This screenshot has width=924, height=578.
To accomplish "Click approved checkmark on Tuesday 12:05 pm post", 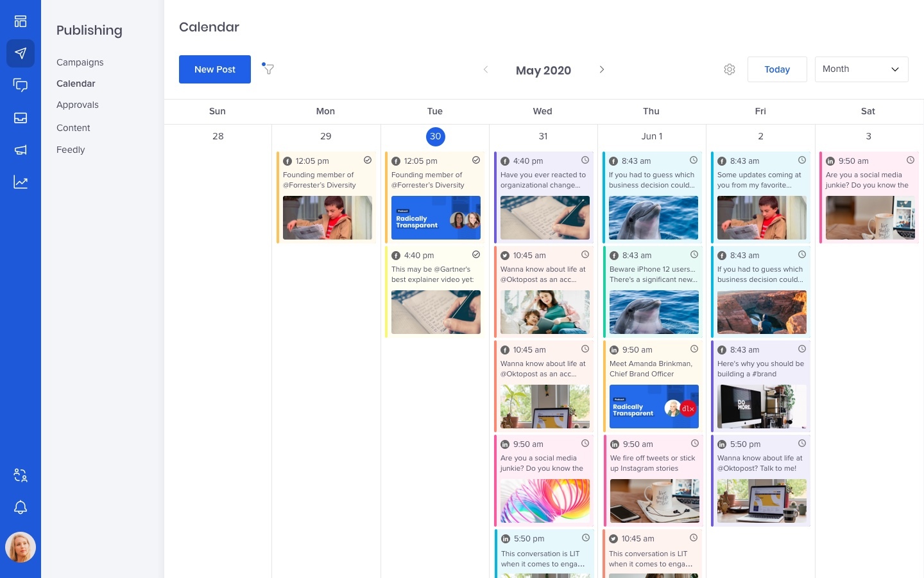I will (476, 160).
